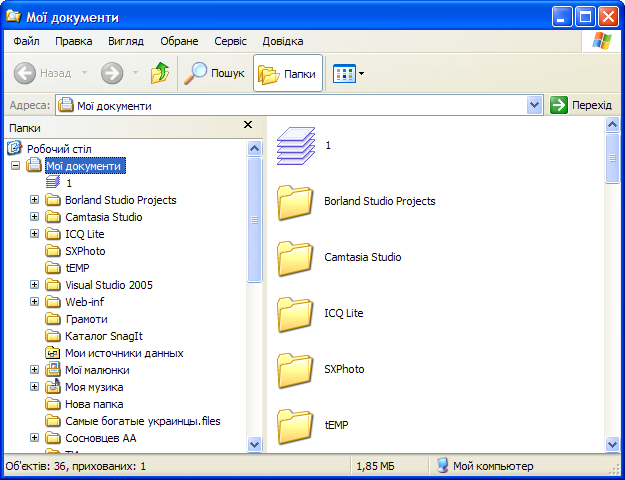Click Web-inf folder icon in tree

coord(53,302)
